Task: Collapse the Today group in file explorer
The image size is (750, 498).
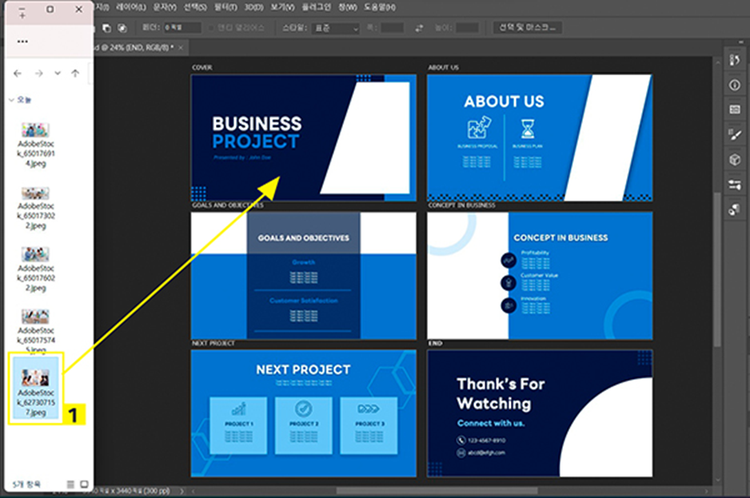Action: (11, 100)
